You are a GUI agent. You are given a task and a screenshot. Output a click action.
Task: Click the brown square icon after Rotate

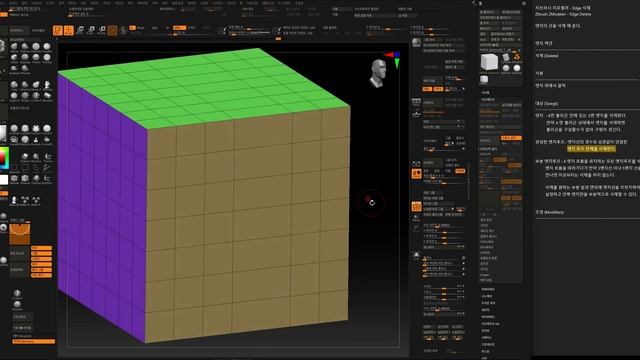(x=112, y=30)
